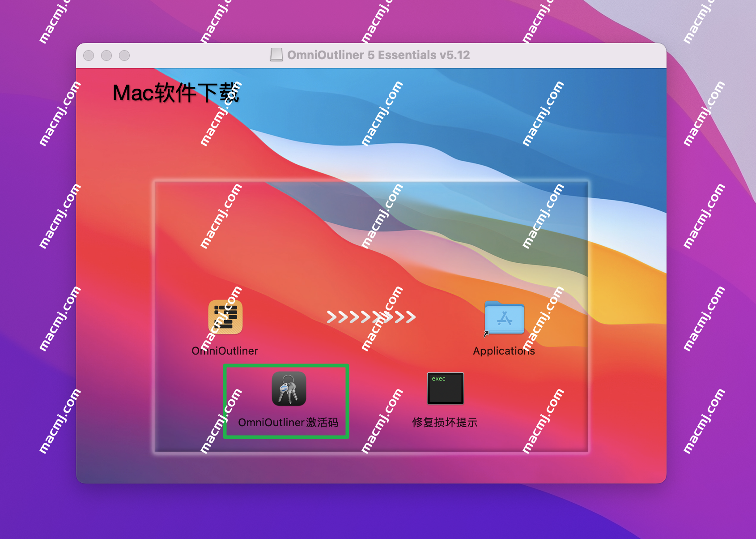This screenshot has width=756, height=539.
Task: Minimize the OmniOutliner 5 Essentials window
Action: click(106, 56)
